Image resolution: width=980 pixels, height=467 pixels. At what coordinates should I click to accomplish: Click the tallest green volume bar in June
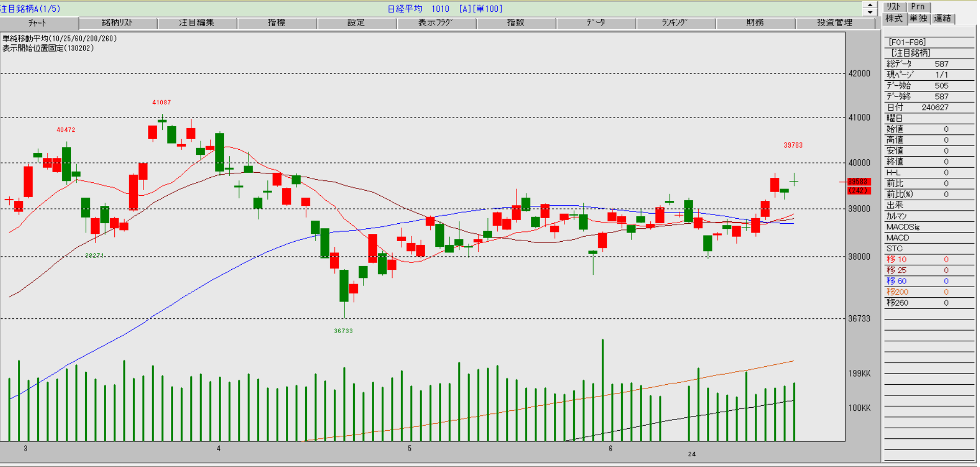click(x=603, y=390)
